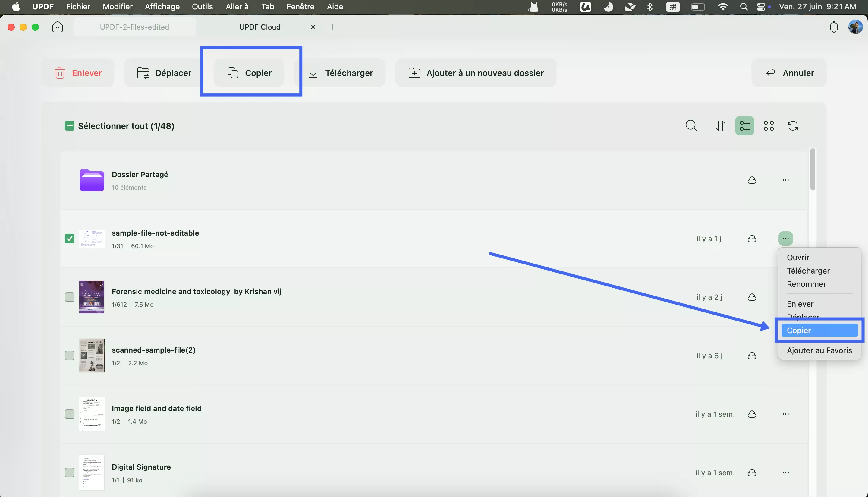
Task: Open more options for Digital Signature
Action: tap(786, 473)
